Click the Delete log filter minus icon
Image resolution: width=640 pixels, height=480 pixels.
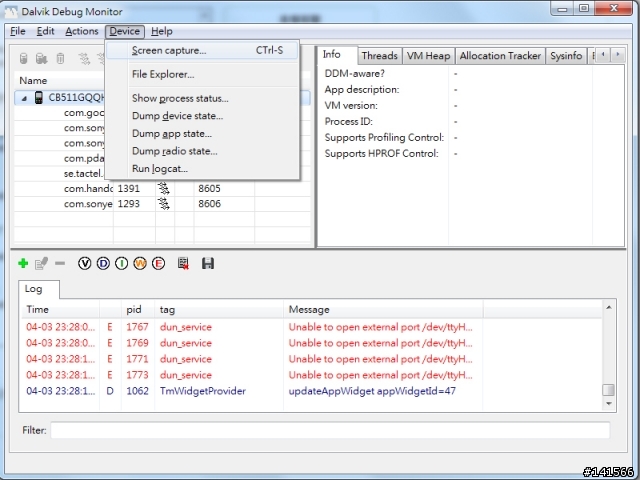60,264
